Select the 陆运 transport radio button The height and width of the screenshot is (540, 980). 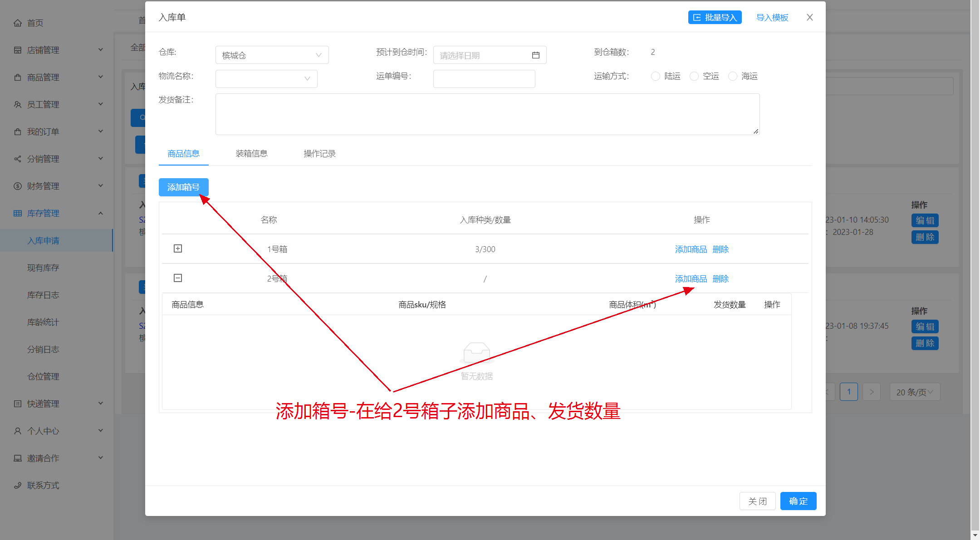656,76
